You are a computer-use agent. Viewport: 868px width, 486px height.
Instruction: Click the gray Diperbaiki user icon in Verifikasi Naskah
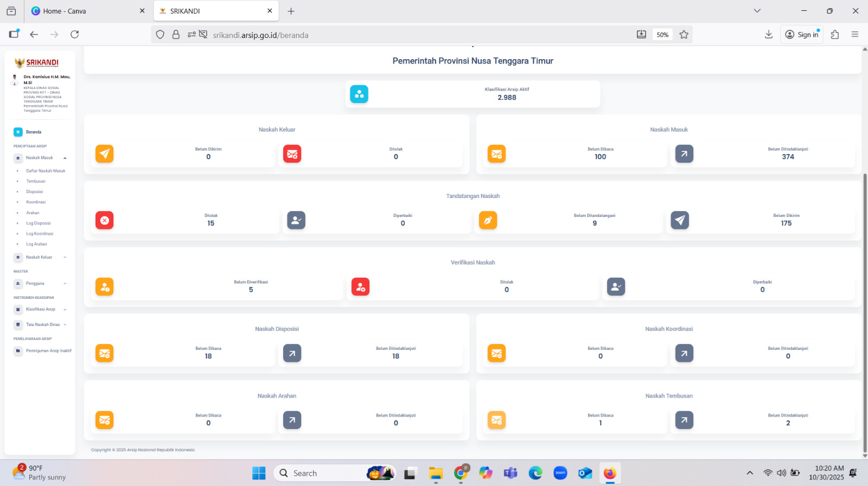point(616,287)
